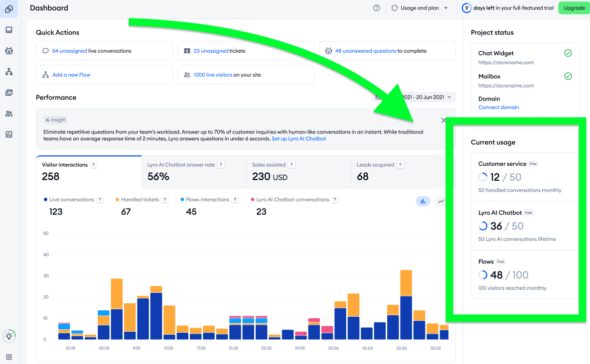Toggle the Flows interactions chart series
590x364 pixels.
pos(206,199)
